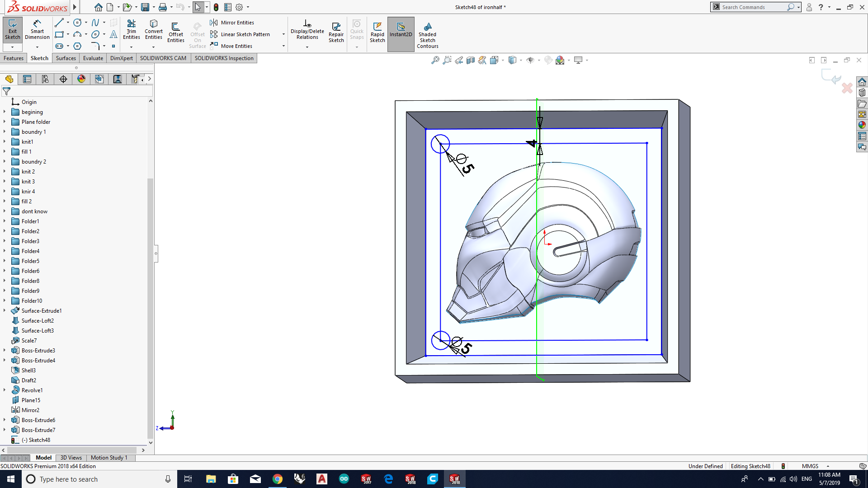The height and width of the screenshot is (488, 868).
Task: Expand the Boss-Extrude3 feature node
Action: coord(5,350)
